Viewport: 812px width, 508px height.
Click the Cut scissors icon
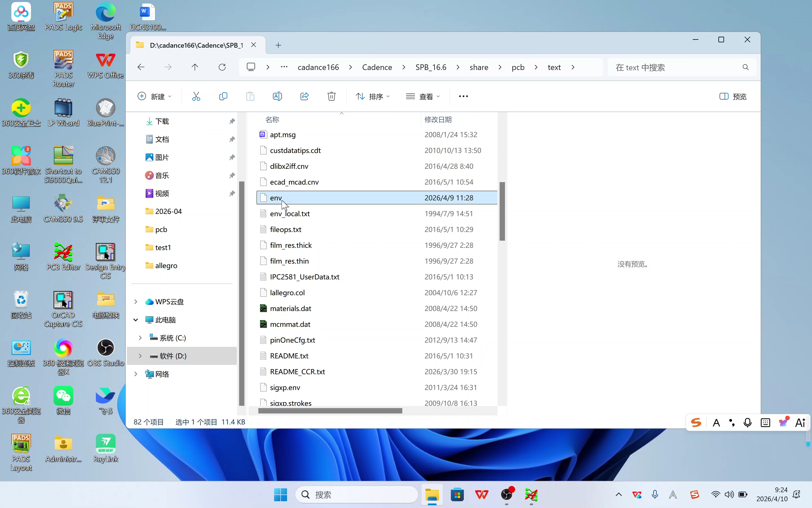(196, 97)
